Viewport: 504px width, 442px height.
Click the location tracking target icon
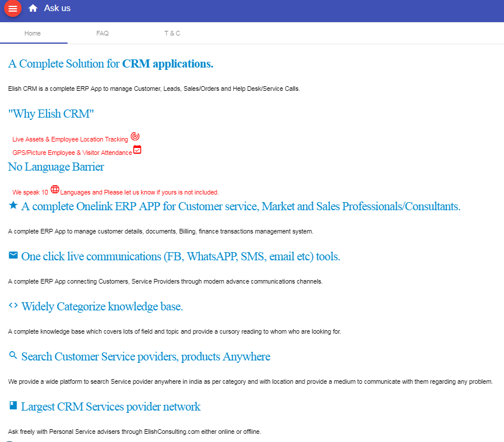(x=135, y=136)
